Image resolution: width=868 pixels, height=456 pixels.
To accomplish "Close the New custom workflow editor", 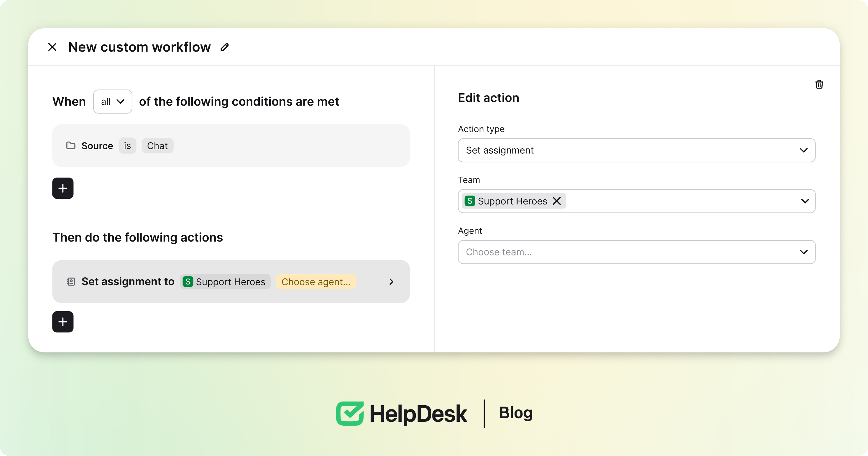I will 52,47.
